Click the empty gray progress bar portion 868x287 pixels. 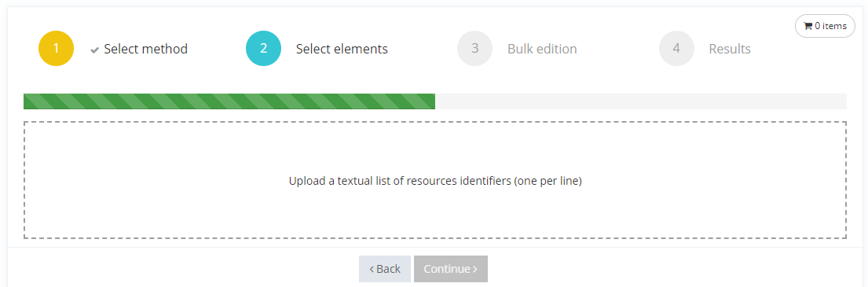[640, 101]
